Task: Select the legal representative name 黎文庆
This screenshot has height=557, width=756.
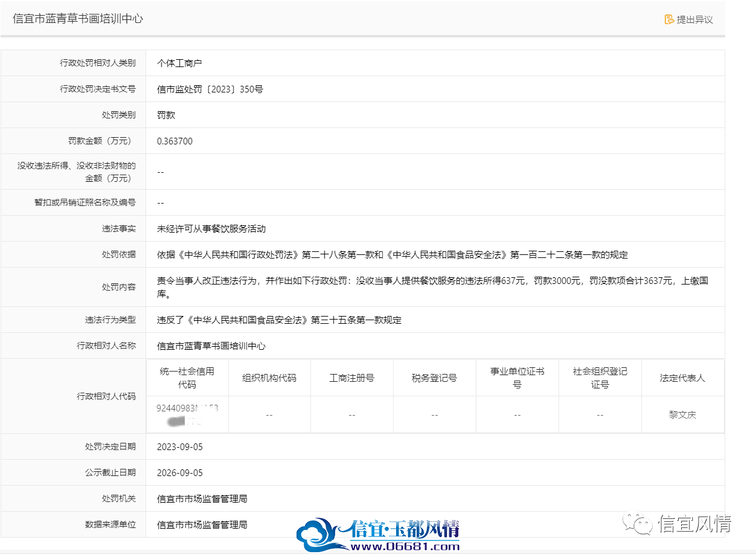Action: click(682, 415)
